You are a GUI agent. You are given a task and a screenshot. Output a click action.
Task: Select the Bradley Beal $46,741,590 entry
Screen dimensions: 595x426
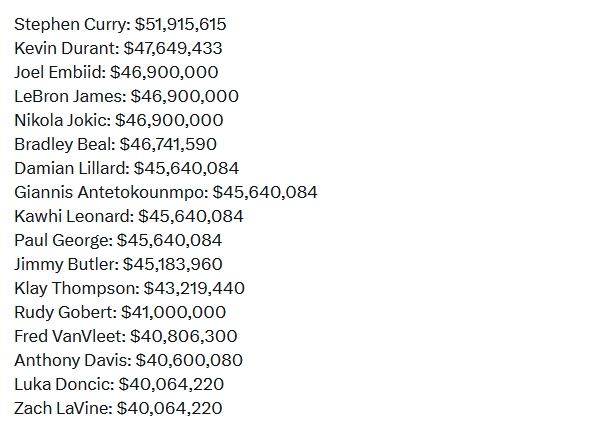[116, 144]
